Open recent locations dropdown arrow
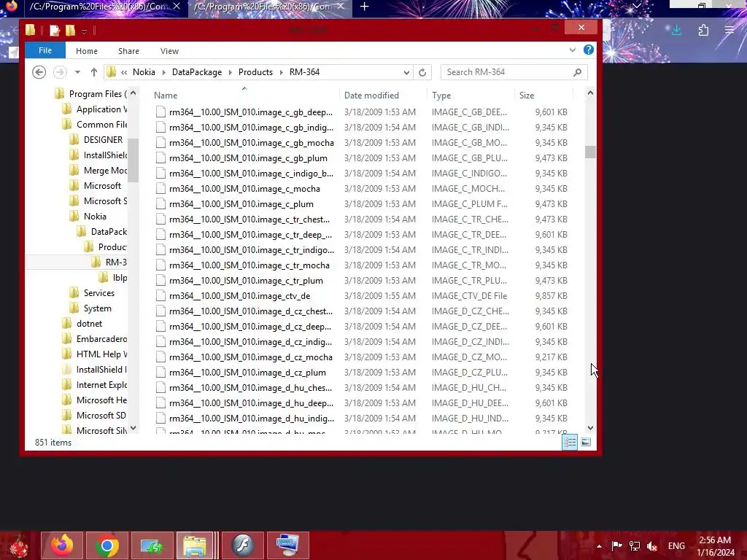The image size is (747, 560). pos(77,72)
